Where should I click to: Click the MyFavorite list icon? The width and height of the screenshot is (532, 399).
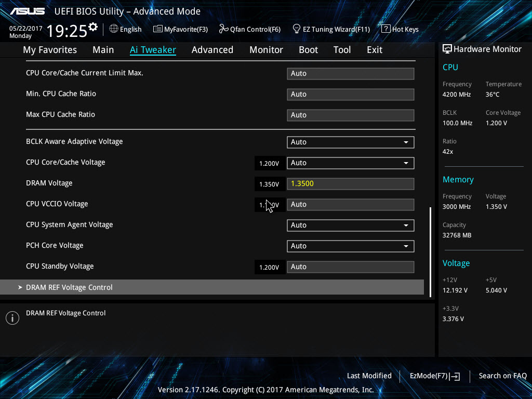point(158,29)
